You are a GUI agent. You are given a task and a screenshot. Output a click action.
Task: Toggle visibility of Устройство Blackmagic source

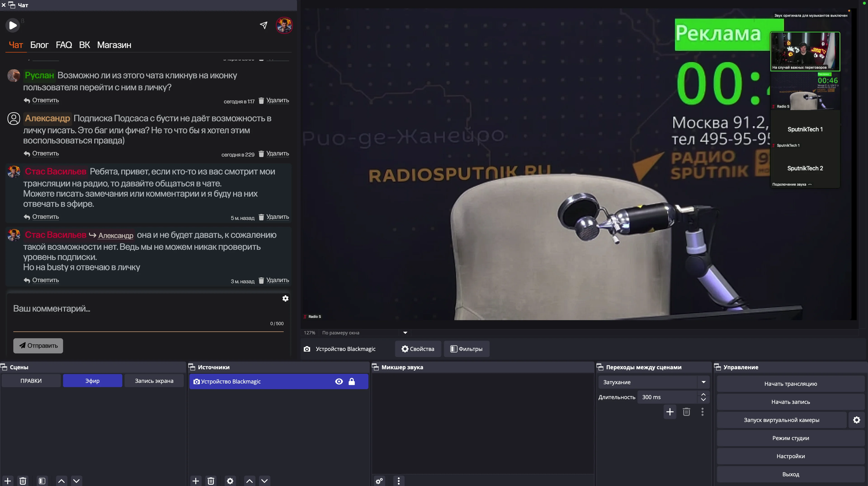click(x=339, y=381)
